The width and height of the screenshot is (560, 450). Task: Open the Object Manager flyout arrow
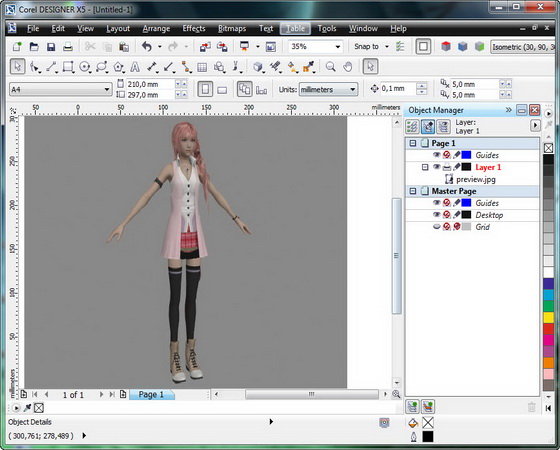(x=535, y=125)
